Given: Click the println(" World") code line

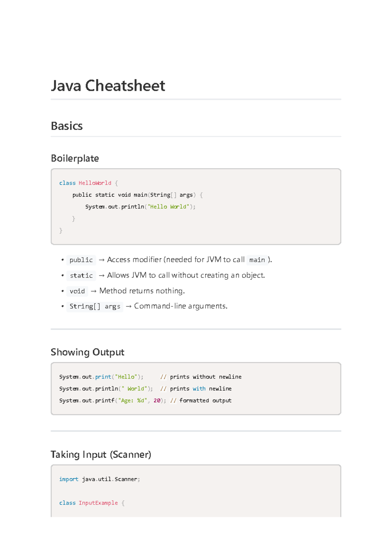Looking at the screenshot, I should pyautogui.click(x=106, y=389).
